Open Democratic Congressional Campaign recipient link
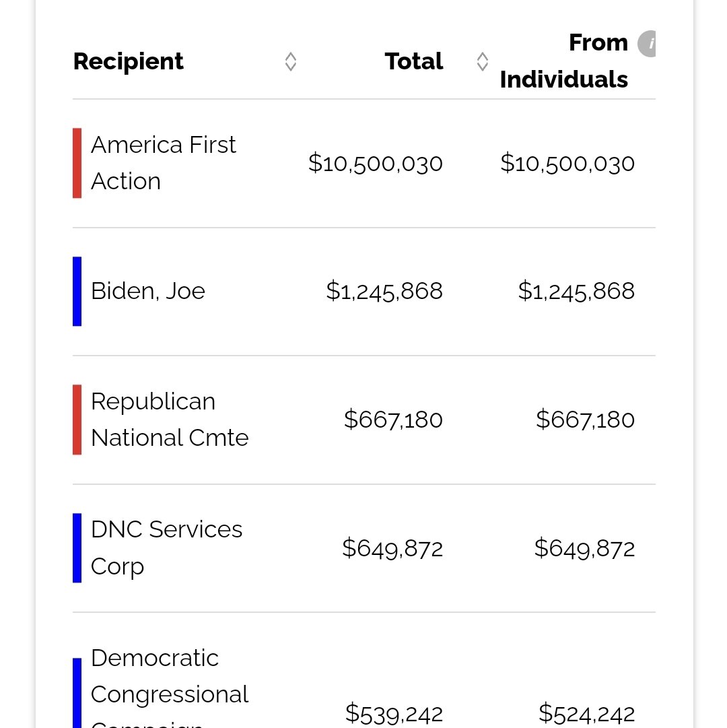Screen dimensions: 727x728 pos(170,687)
